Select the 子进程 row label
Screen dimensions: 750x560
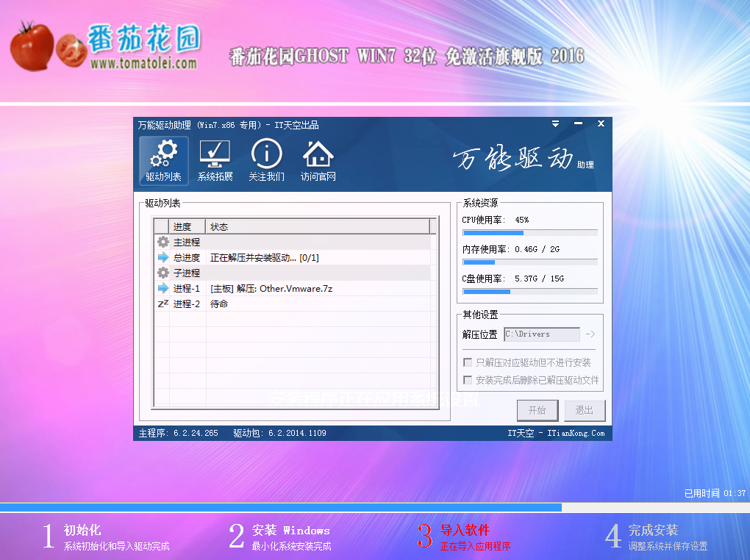187,273
